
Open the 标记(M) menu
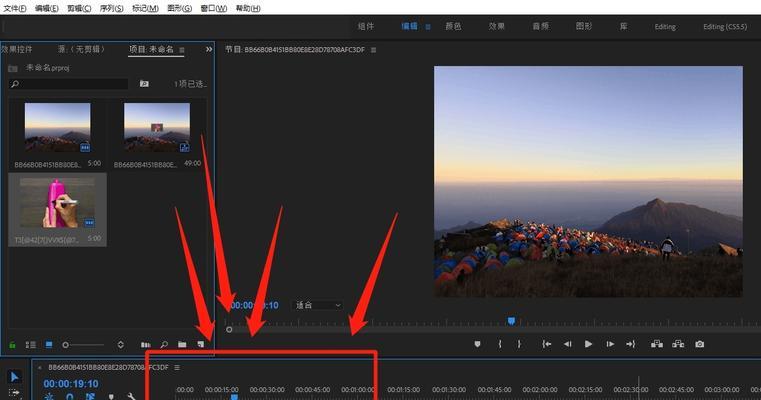145,8
